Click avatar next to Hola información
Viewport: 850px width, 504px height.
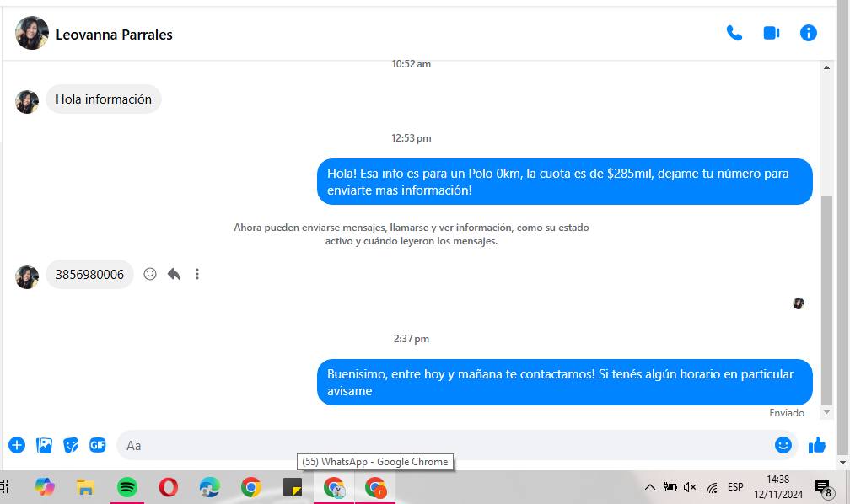click(x=27, y=102)
